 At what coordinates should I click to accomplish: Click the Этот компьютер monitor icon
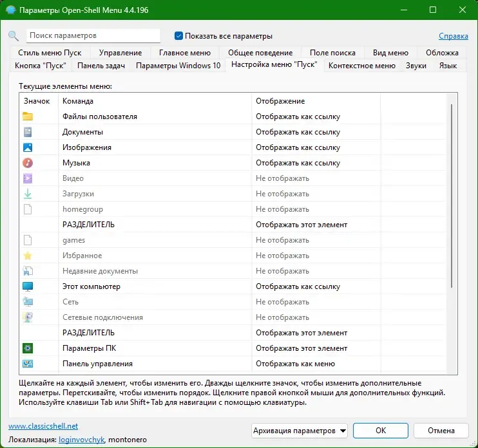28,286
